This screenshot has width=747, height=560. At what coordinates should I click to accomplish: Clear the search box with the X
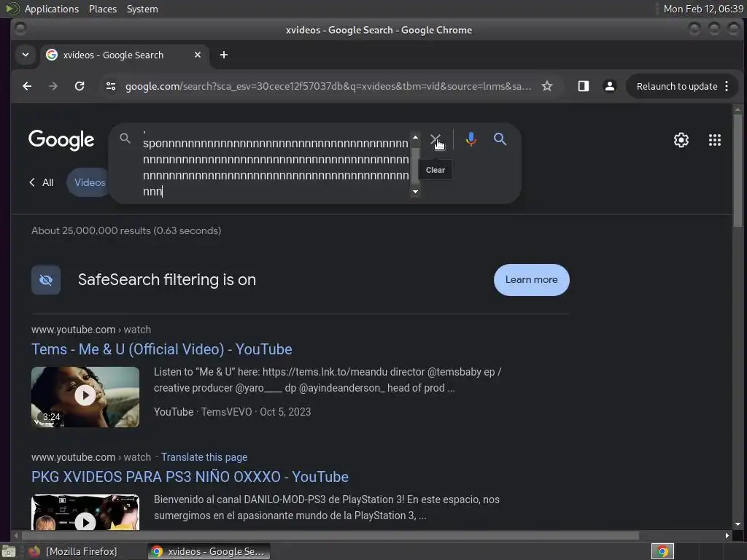(435, 139)
